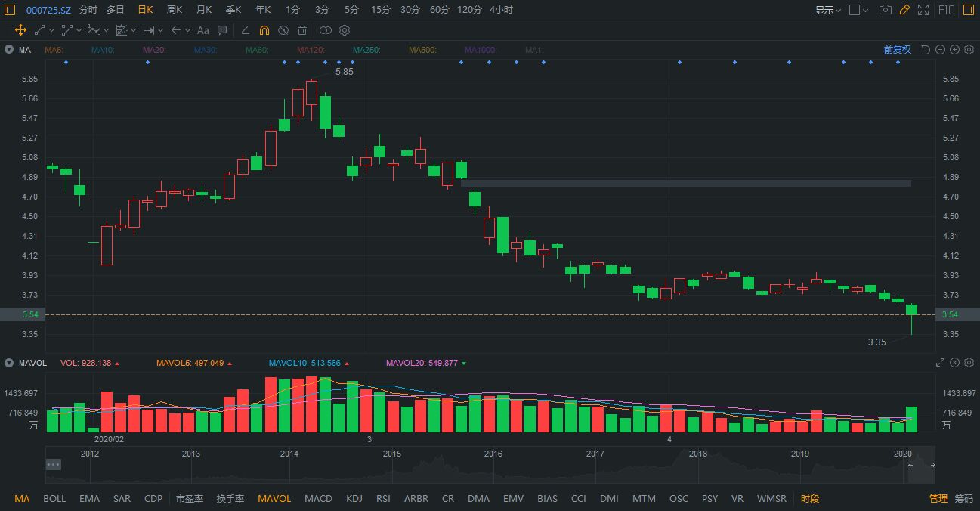Toggle the pencil drawing tools icon

pos(904,10)
